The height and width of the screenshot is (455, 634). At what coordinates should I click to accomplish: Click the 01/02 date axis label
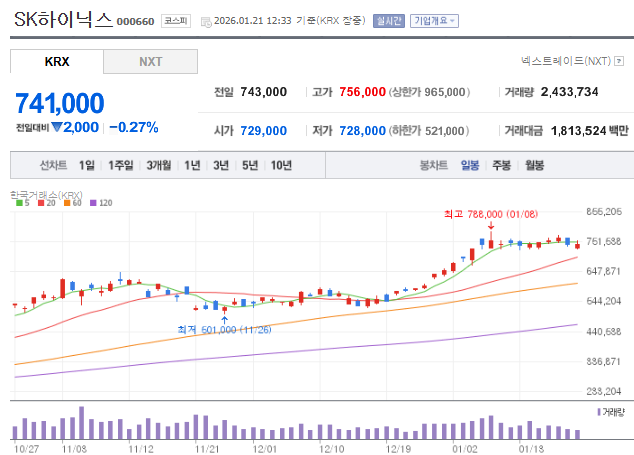coord(465,449)
